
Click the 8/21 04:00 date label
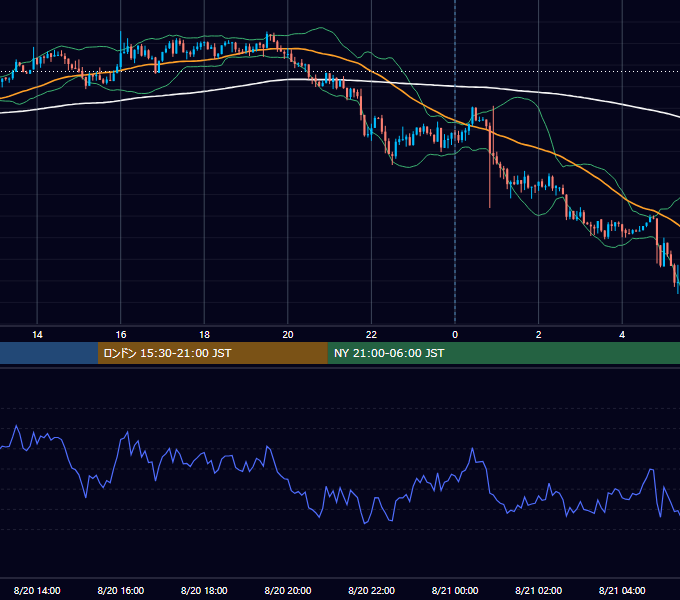(x=622, y=590)
